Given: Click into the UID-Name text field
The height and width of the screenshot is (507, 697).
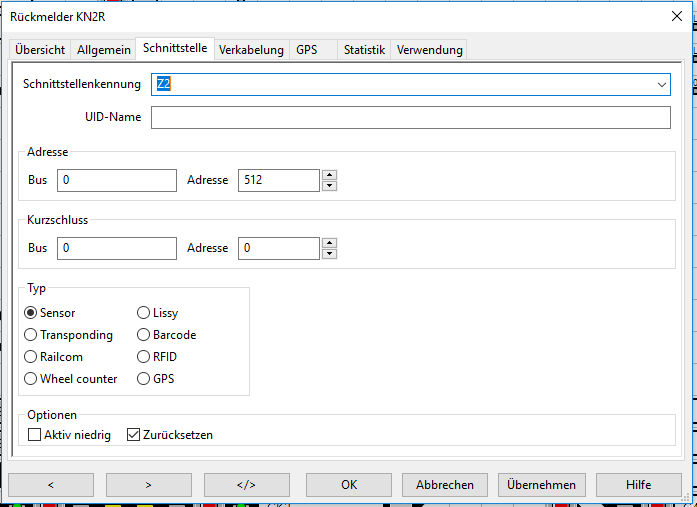Looking at the screenshot, I should (x=410, y=118).
